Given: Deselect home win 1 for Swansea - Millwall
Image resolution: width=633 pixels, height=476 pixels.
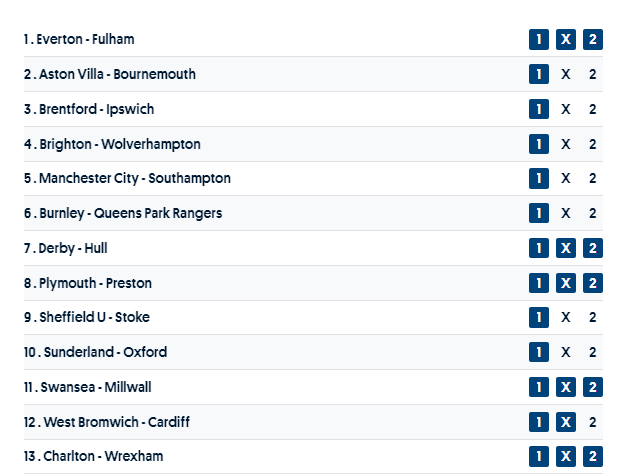Looking at the screenshot, I should [539, 387].
